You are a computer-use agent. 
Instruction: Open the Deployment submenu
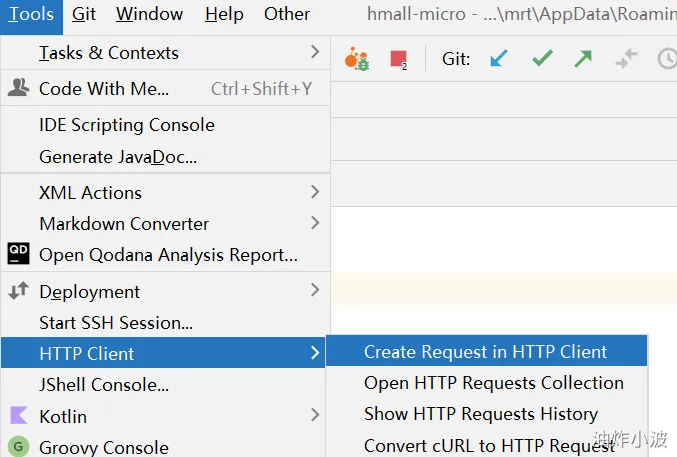(165, 292)
